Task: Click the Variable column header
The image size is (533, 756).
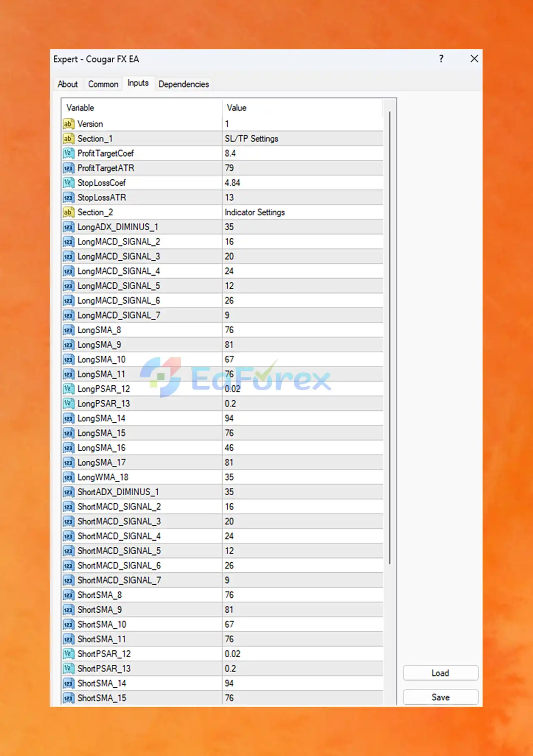Action: 142,108
